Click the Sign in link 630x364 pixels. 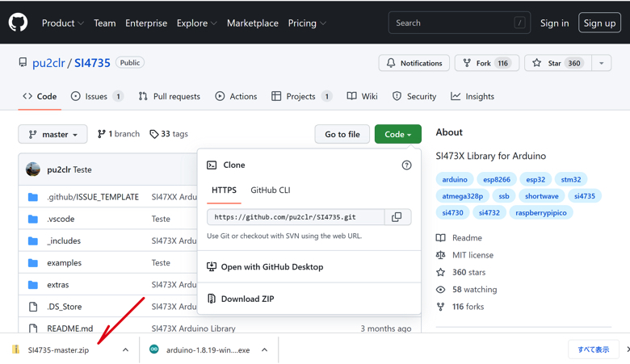click(x=554, y=23)
